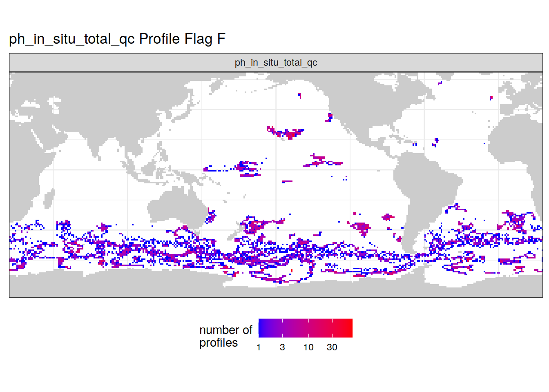
Task: Click the small data point in the Gulf of Alaska
Action: pos(329,118)
